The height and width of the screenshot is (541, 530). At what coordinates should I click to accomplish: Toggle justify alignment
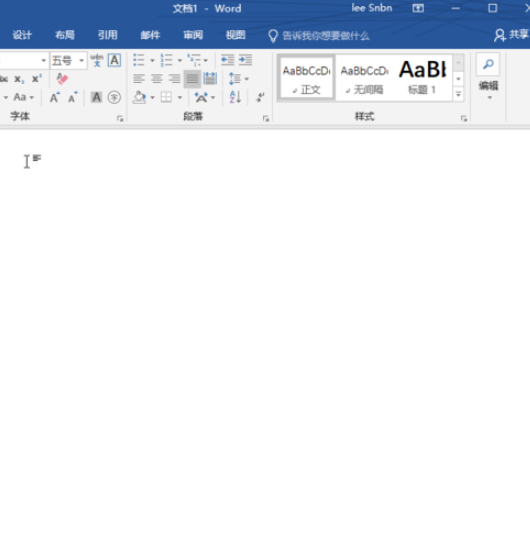192,79
